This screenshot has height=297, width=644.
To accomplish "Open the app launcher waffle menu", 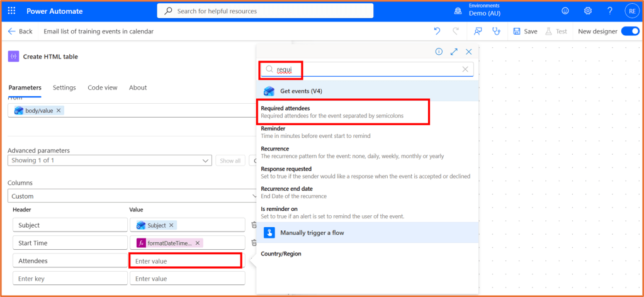I will pos(12,11).
